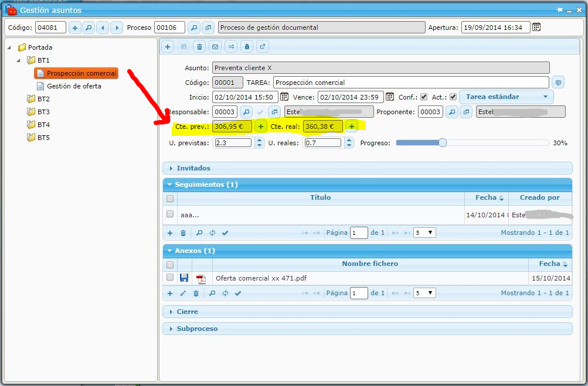Open Responsable detail window icon

274,112
